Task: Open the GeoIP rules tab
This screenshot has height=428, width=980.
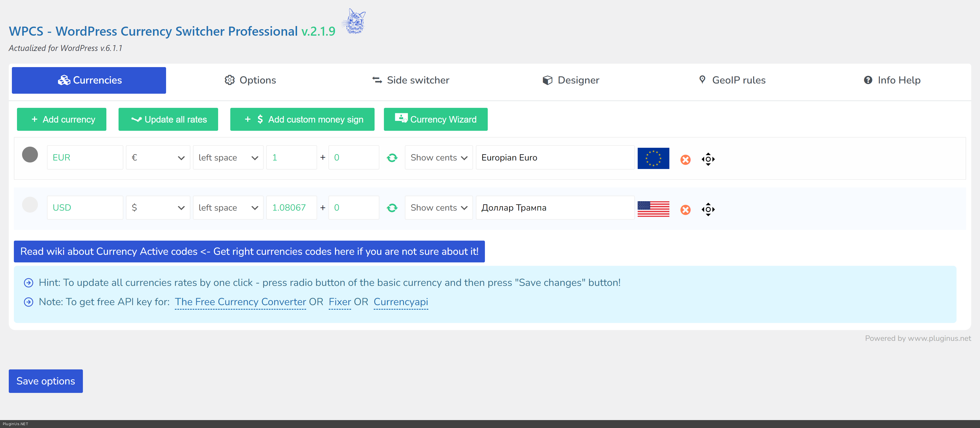Action: pos(732,80)
